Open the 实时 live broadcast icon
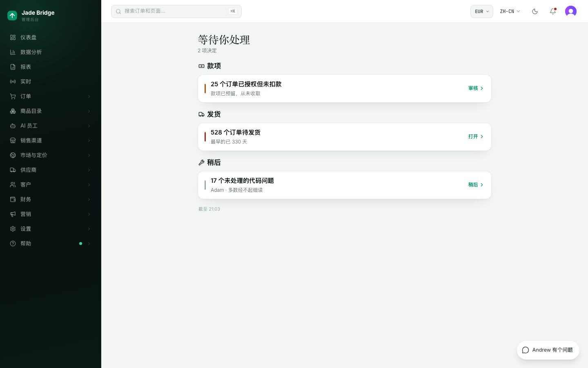 pos(13,81)
